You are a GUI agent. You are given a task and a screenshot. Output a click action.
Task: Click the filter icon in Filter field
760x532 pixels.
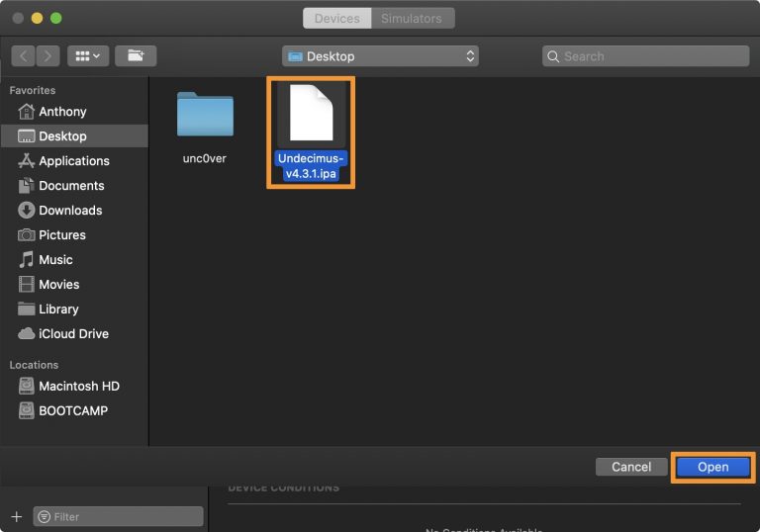click(x=45, y=517)
